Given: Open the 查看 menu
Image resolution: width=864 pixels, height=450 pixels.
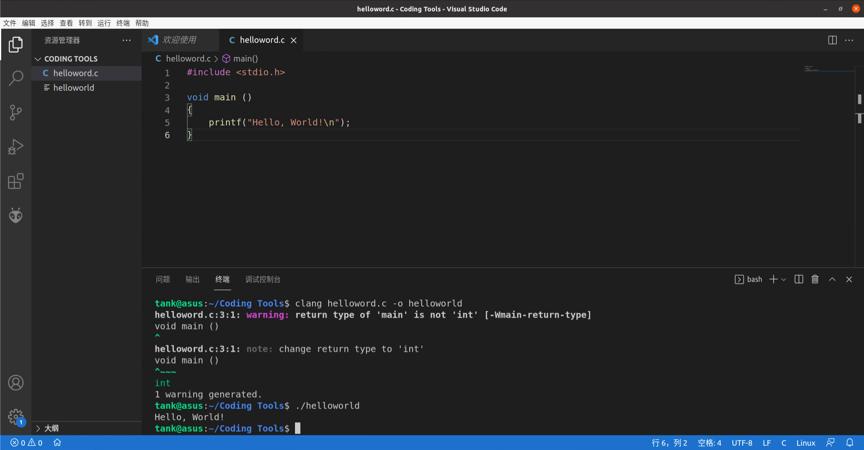Looking at the screenshot, I should coord(66,23).
